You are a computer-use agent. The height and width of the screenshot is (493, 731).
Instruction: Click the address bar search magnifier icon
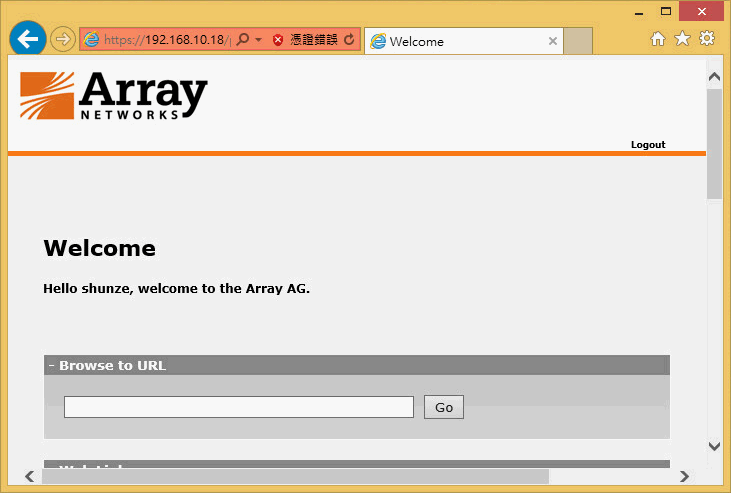(242, 39)
